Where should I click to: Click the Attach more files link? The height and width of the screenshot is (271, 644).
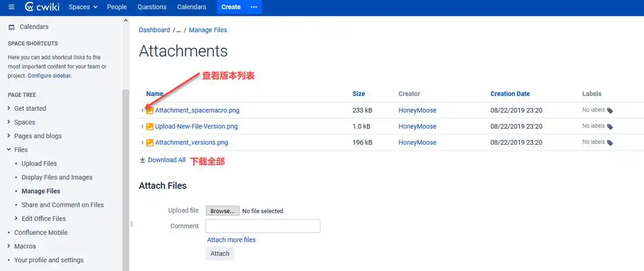[x=231, y=240]
